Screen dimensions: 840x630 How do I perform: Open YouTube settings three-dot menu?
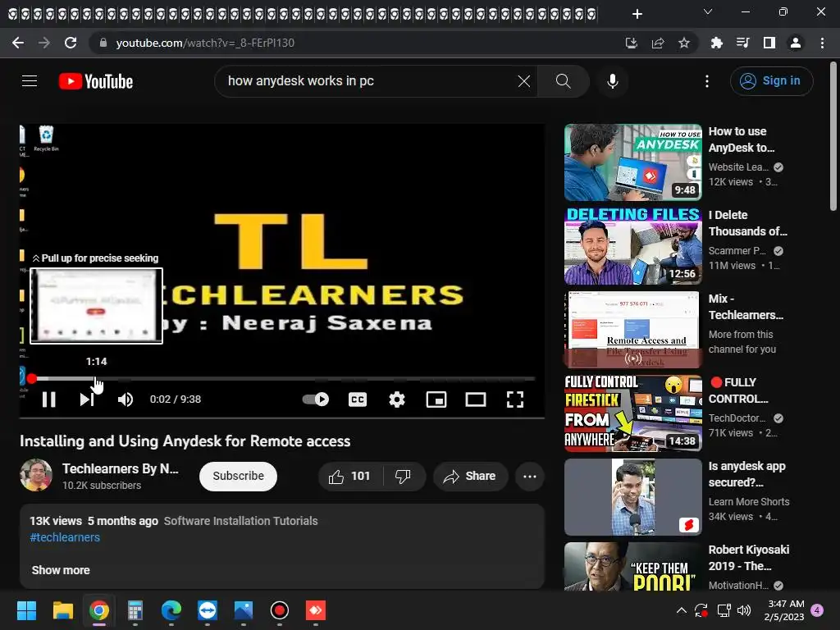pos(707,81)
